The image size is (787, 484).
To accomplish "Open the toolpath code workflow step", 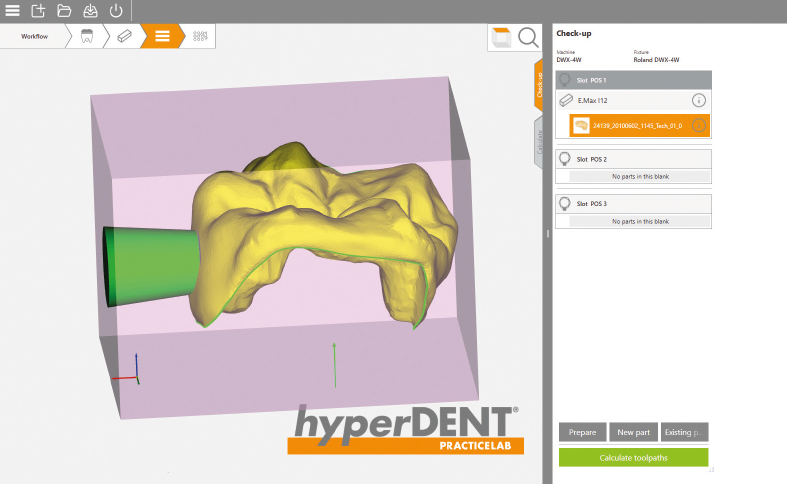I will click(201, 36).
